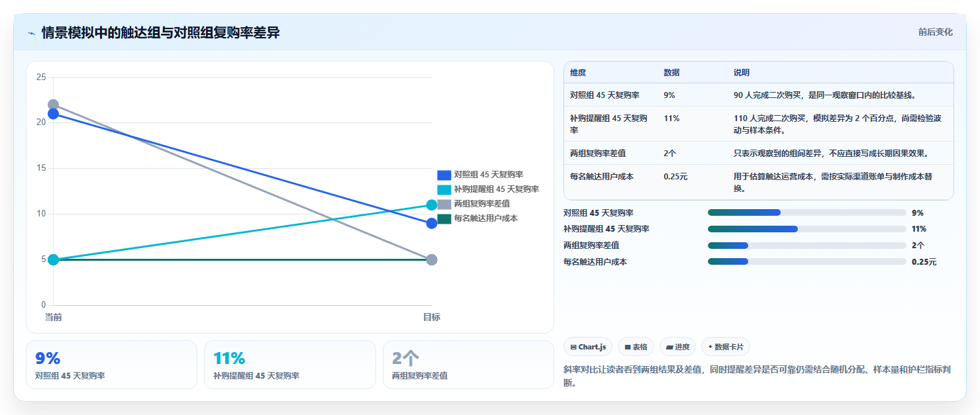Click the 表格 tag chip

(636, 347)
